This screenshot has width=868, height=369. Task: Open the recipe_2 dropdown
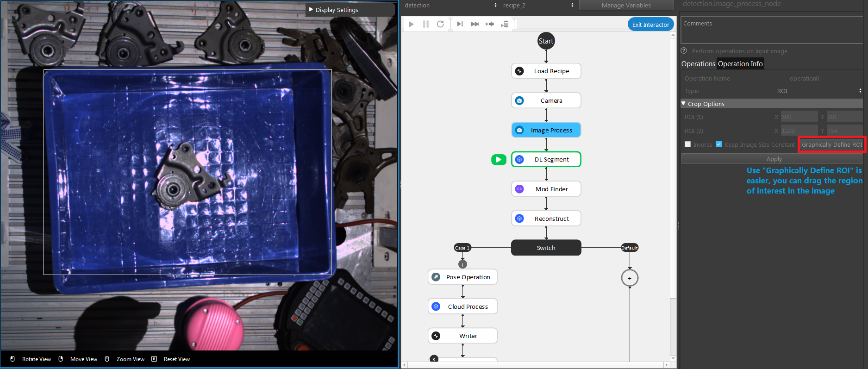coord(538,5)
